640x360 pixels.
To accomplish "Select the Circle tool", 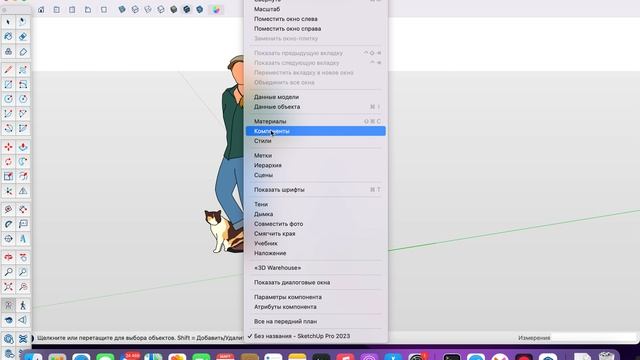I will [8, 99].
